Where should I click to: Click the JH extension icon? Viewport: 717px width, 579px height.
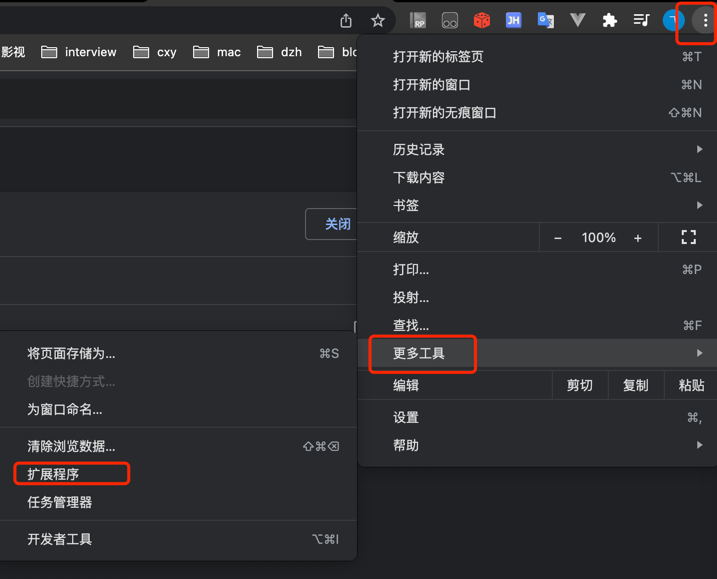click(514, 20)
